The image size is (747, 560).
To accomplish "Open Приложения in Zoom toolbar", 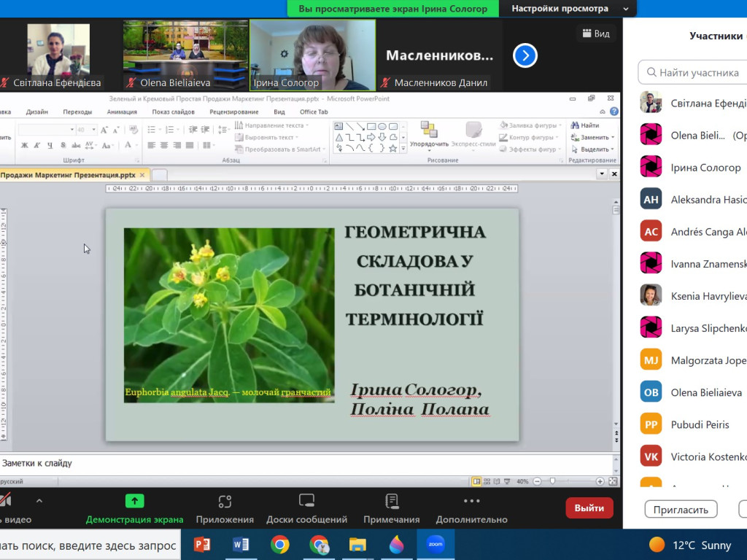I will pyautogui.click(x=225, y=508).
